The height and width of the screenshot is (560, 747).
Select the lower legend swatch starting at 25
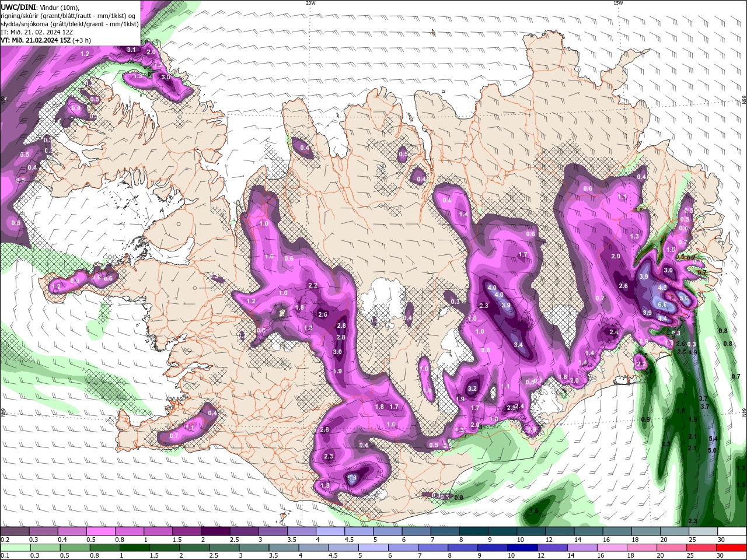[x=701, y=548]
